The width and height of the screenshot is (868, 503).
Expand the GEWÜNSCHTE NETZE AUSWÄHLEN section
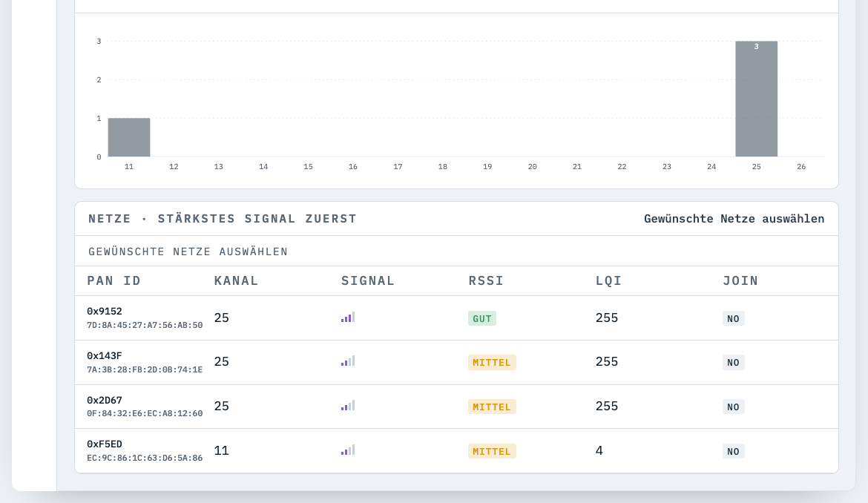(x=188, y=251)
